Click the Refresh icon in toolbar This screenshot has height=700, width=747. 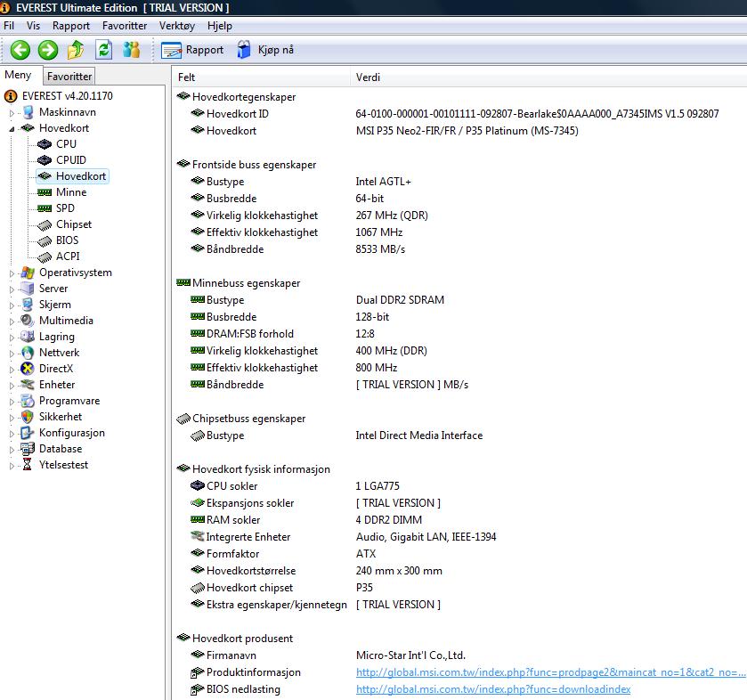point(104,50)
